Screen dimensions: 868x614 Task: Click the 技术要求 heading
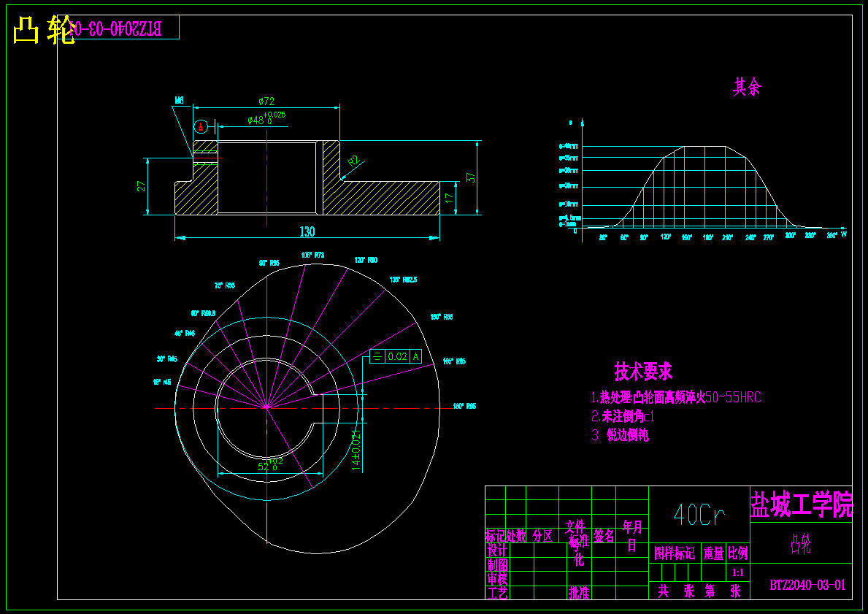[x=643, y=371]
